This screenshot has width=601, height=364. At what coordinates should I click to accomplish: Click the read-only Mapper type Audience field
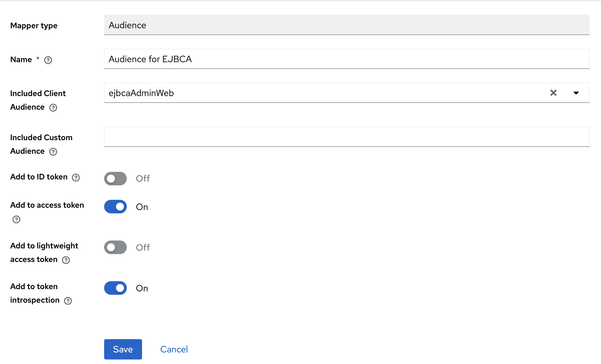tap(346, 25)
